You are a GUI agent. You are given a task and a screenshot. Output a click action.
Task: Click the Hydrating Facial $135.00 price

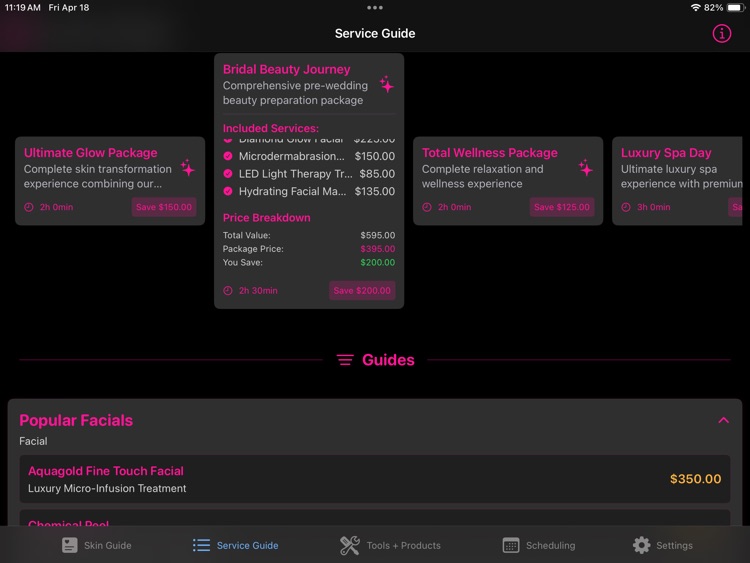pyautogui.click(x=375, y=191)
